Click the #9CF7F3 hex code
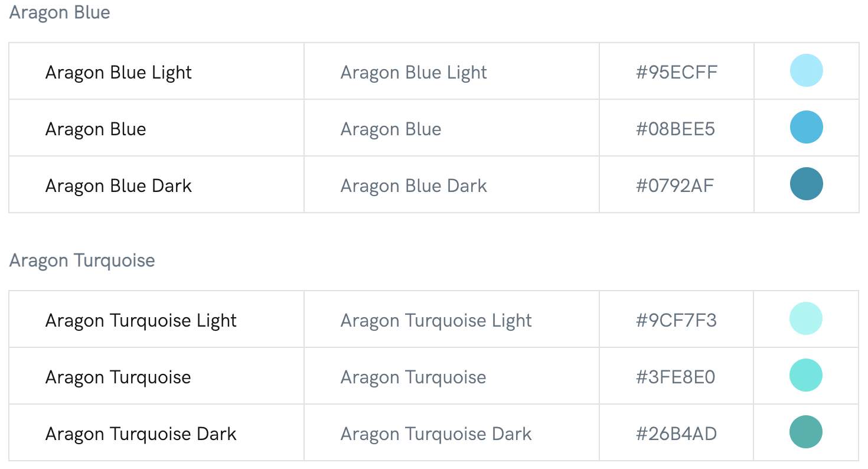 click(676, 320)
